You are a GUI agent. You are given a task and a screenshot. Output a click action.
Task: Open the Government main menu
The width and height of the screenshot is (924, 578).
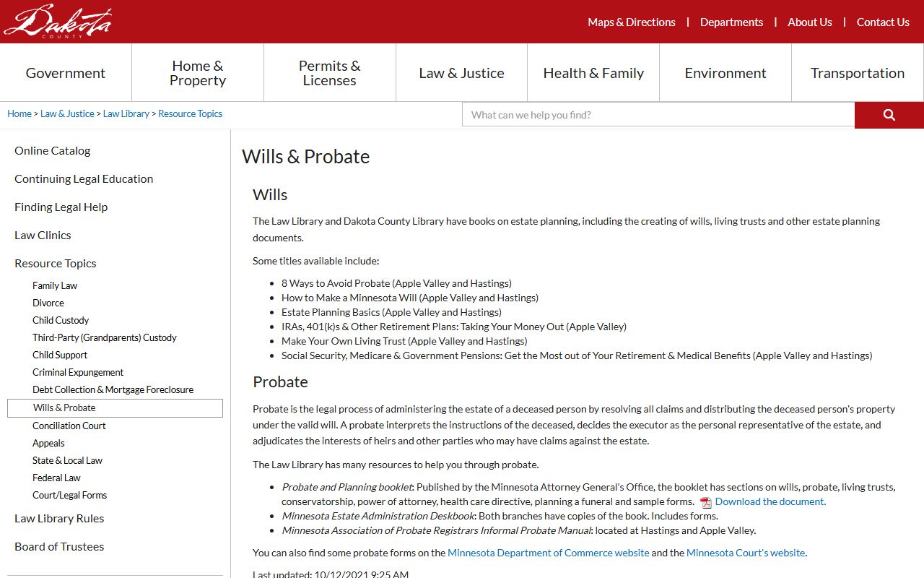tap(66, 73)
